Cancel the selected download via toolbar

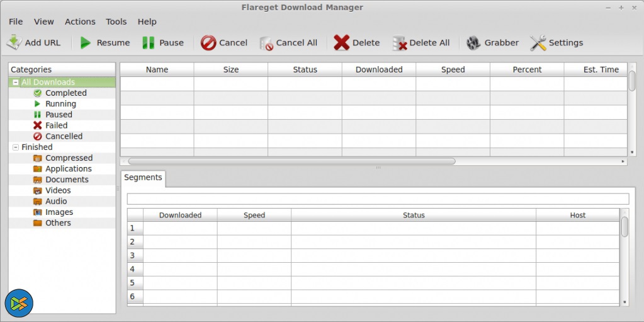point(208,43)
